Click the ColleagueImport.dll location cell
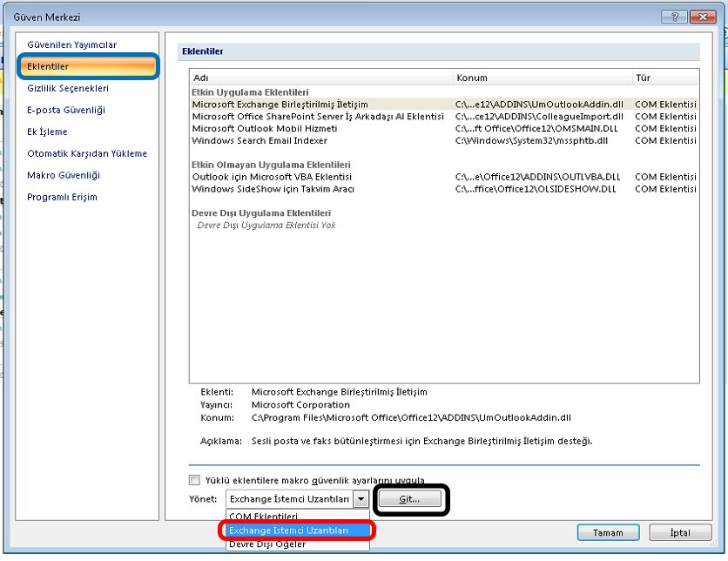The image size is (728, 561). (539, 117)
